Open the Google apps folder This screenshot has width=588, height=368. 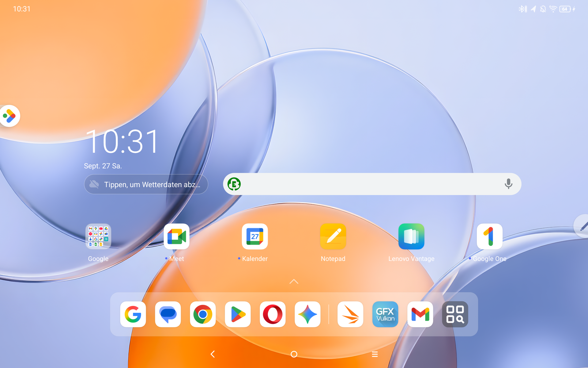98,236
